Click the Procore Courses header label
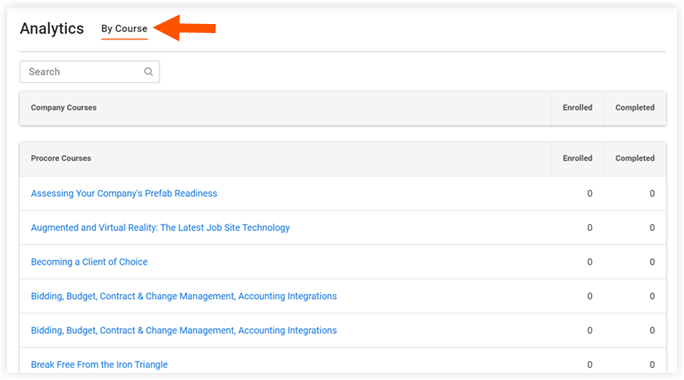Image resolution: width=684 pixels, height=380 pixels. pyautogui.click(x=61, y=158)
